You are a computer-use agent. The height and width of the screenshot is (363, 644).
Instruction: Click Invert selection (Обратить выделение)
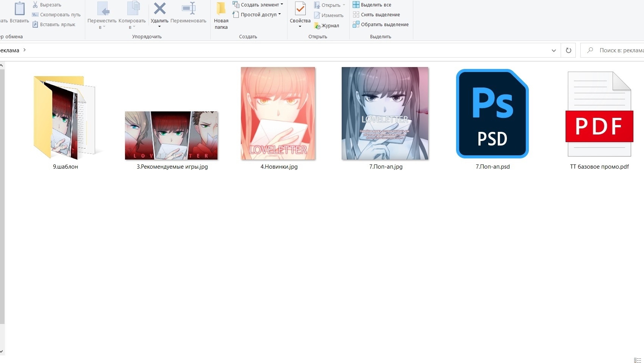tap(380, 24)
